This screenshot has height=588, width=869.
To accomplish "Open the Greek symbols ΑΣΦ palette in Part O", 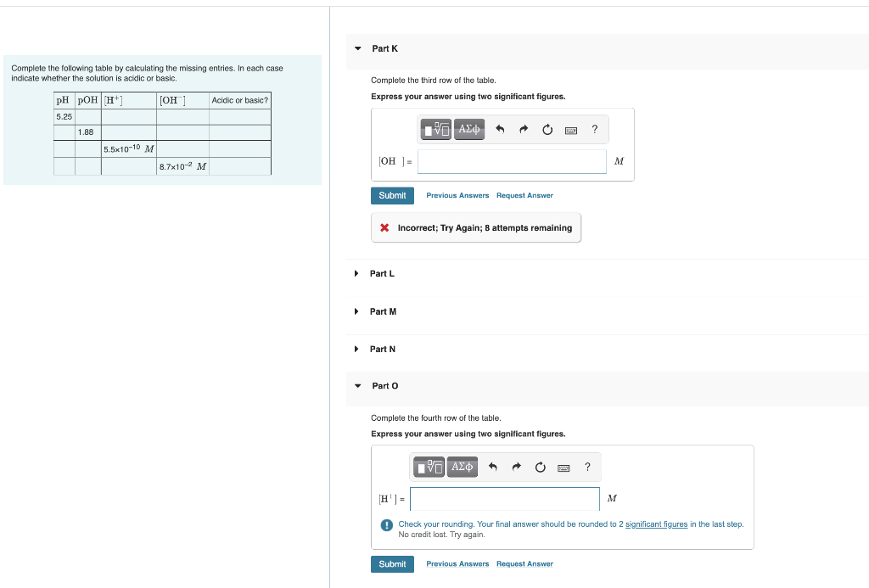I will point(462,467).
